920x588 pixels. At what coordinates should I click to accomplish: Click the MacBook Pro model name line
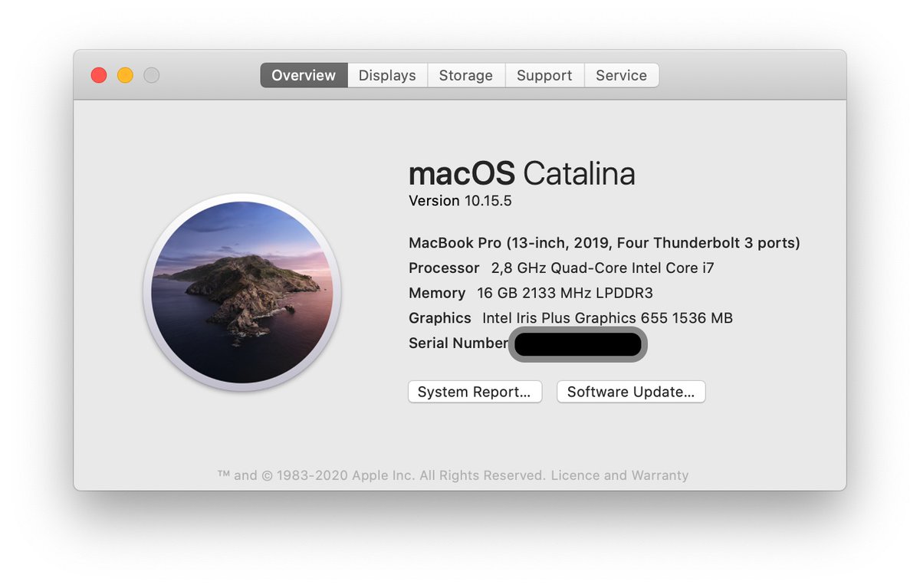coord(604,242)
